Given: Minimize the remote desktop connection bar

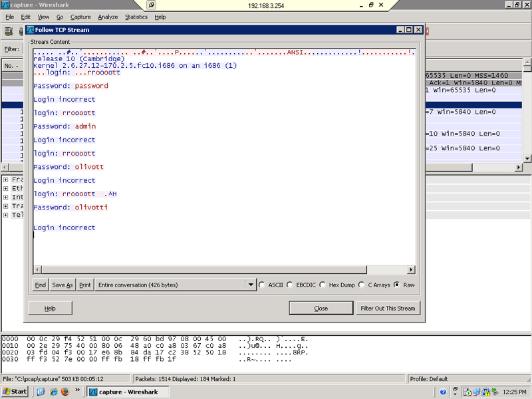Looking at the screenshot, I should click(x=361, y=5).
